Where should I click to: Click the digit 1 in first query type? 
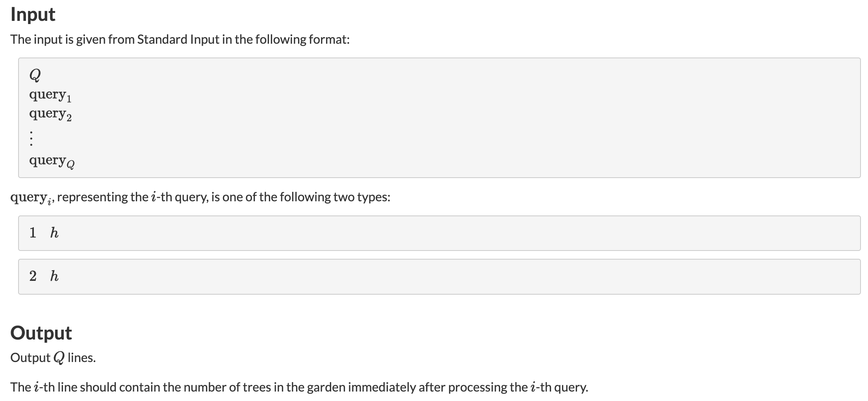(x=33, y=233)
